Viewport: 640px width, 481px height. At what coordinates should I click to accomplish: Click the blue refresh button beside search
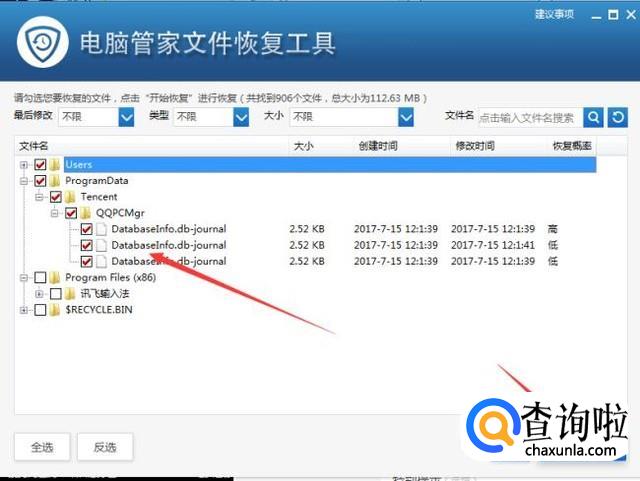click(618, 118)
